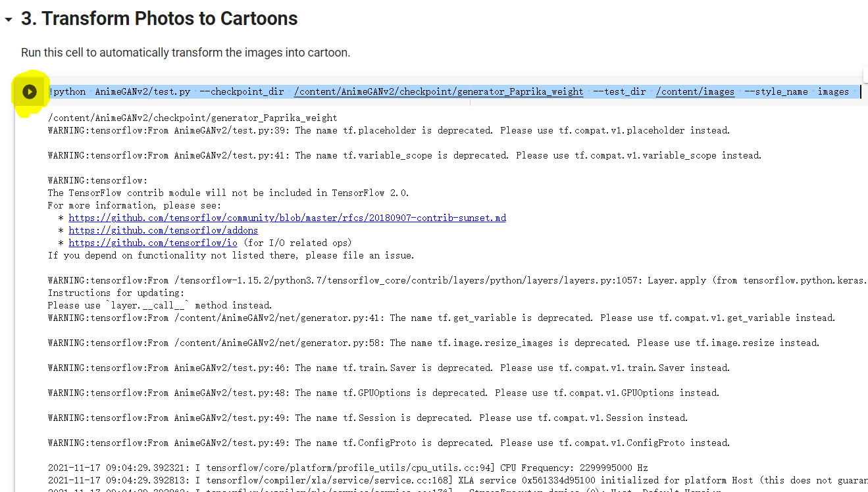
Task: Collapse the Transform Photos to Cartoons section
Action: coord(8,20)
